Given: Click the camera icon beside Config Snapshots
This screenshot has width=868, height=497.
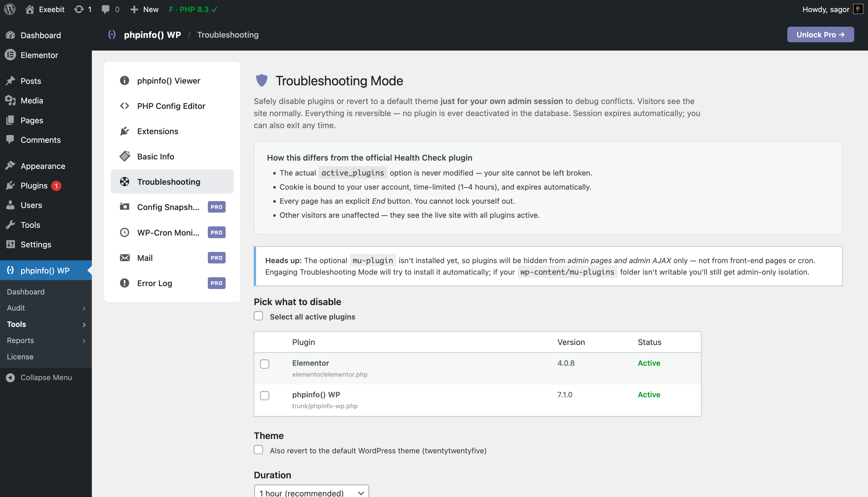Looking at the screenshot, I should (x=125, y=207).
